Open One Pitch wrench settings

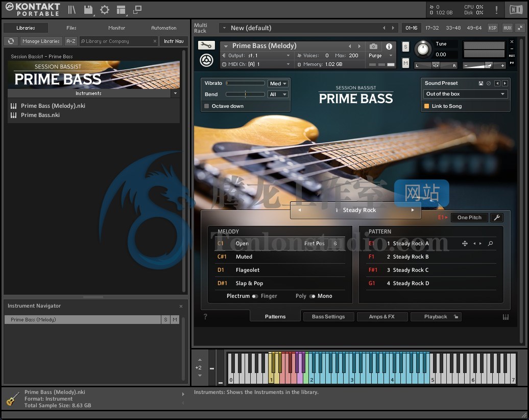pyautogui.click(x=497, y=218)
